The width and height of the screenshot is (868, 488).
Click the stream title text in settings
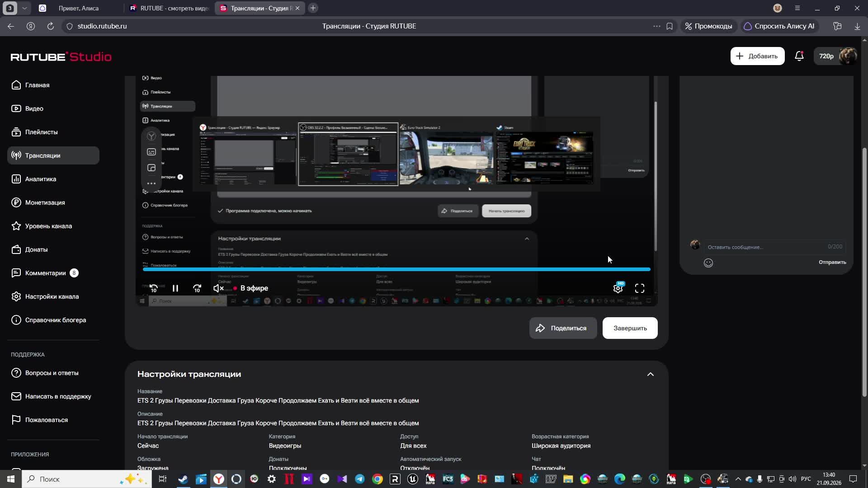(x=278, y=400)
